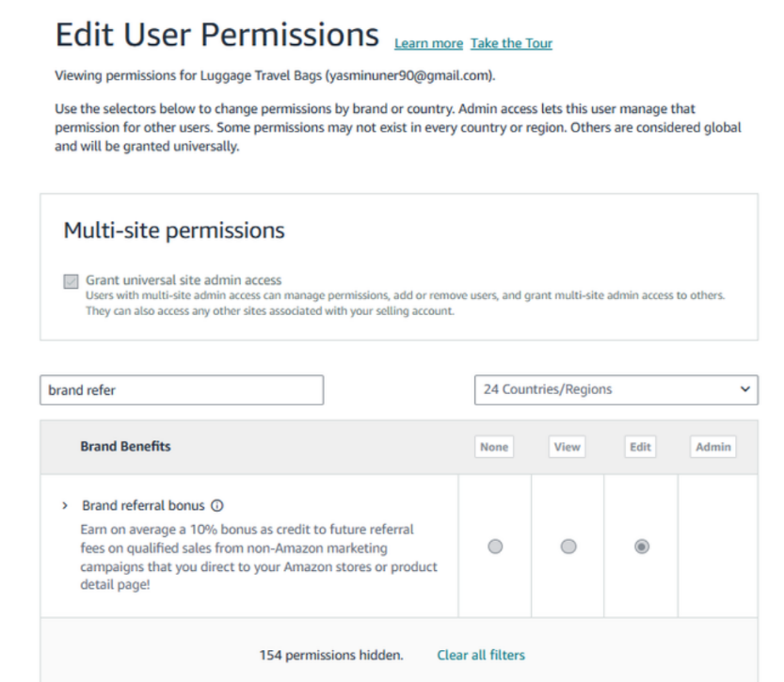Select Edit radio for Brand referral bonus

click(641, 547)
